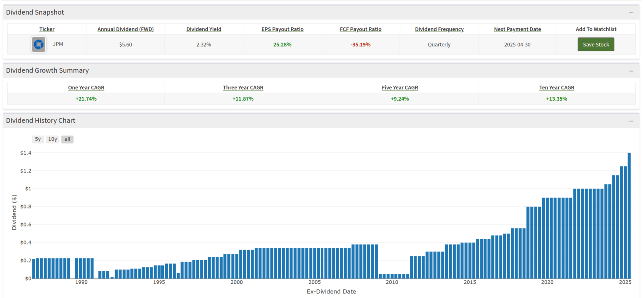The width and height of the screenshot is (644, 298).
Task: Click the 2025-04-30 payment date
Action: 517,45
